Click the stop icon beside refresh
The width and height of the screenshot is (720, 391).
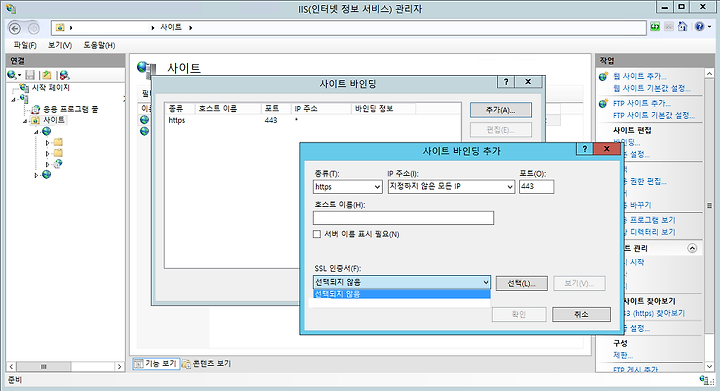669,27
